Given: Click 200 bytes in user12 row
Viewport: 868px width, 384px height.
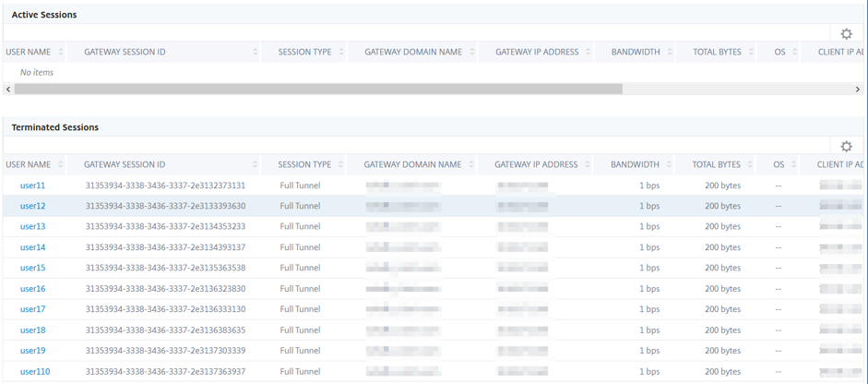Looking at the screenshot, I should pos(722,206).
